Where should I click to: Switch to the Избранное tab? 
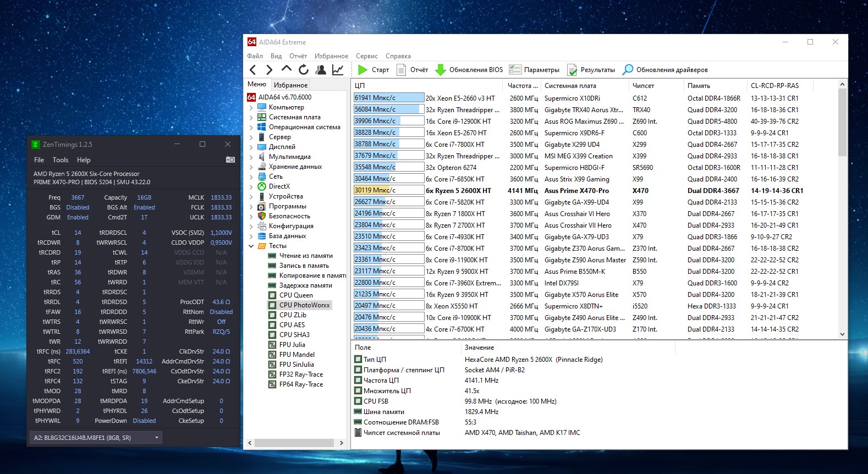pos(290,85)
